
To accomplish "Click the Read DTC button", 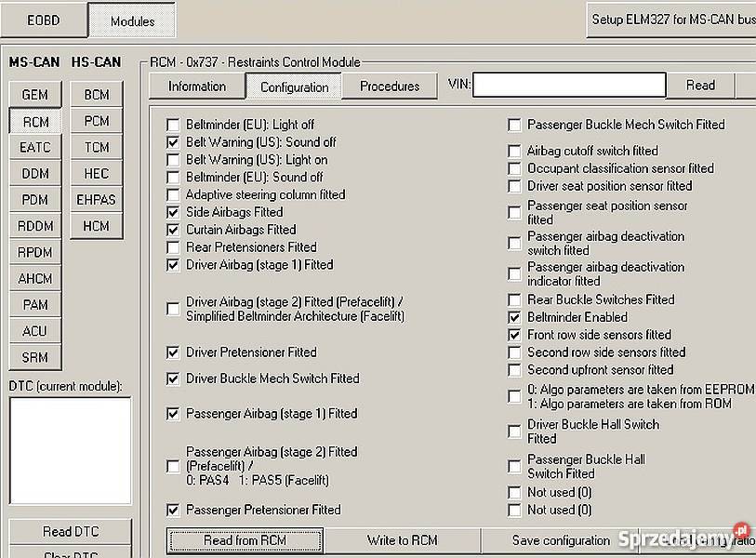I will coord(69,531).
